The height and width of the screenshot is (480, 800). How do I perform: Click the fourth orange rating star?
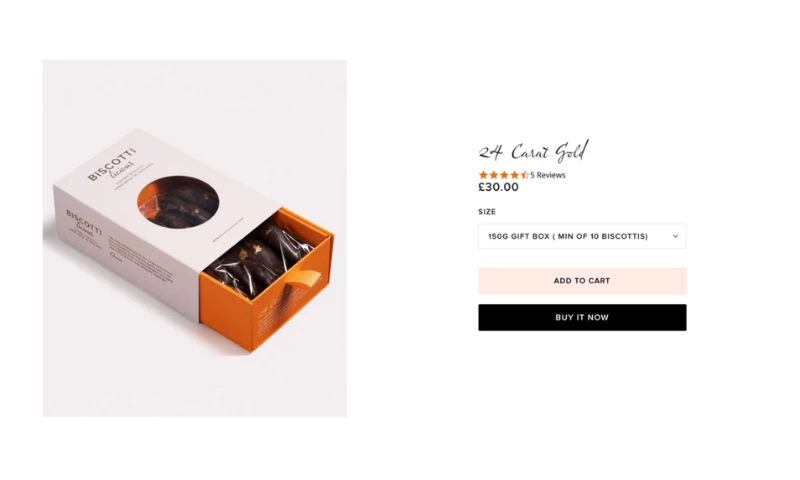pos(514,175)
